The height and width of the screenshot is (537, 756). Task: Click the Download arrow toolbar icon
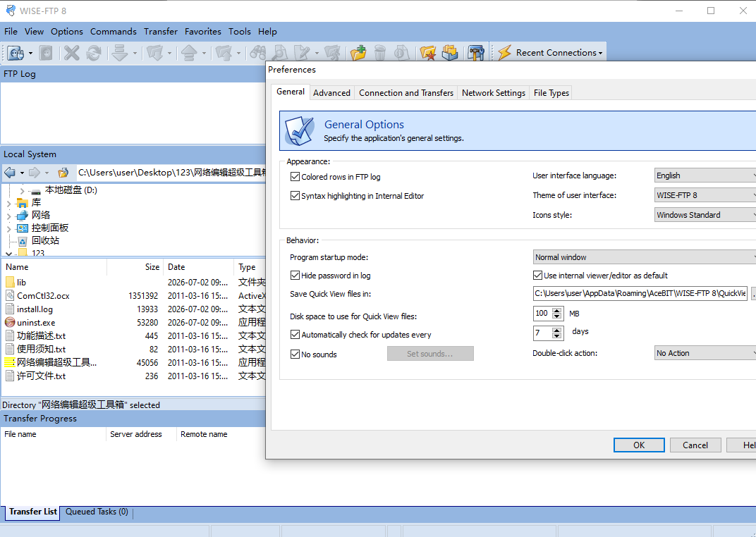tap(120, 52)
